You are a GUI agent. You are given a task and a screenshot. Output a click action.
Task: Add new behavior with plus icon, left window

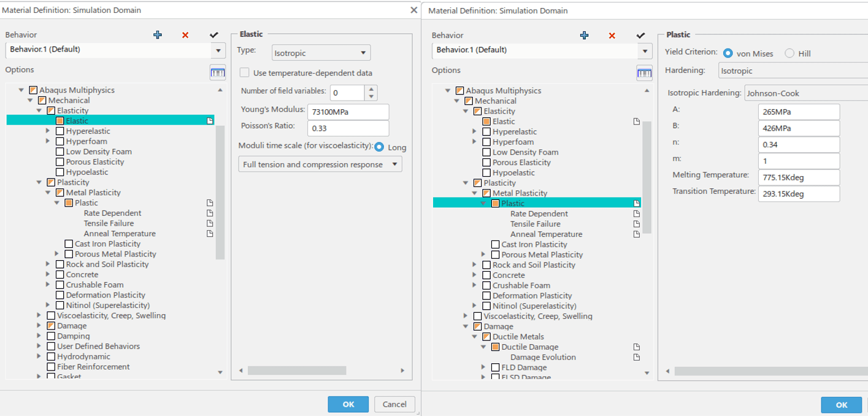pos(158,35)
